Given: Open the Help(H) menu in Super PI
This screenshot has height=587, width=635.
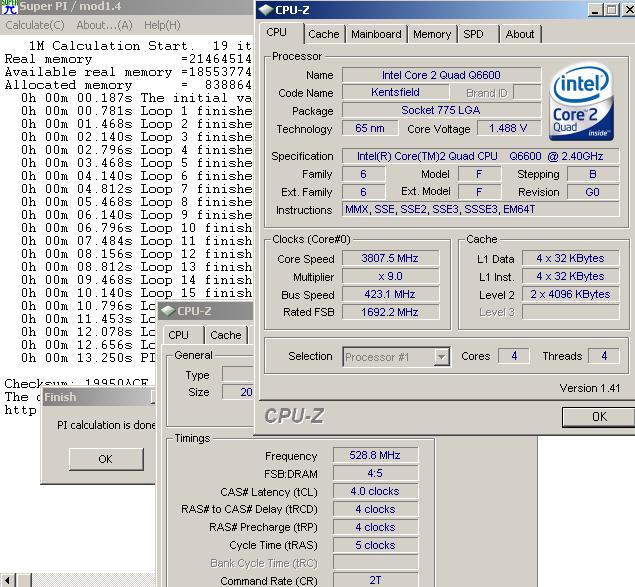Looking at the screenshot, I should 162,25.
